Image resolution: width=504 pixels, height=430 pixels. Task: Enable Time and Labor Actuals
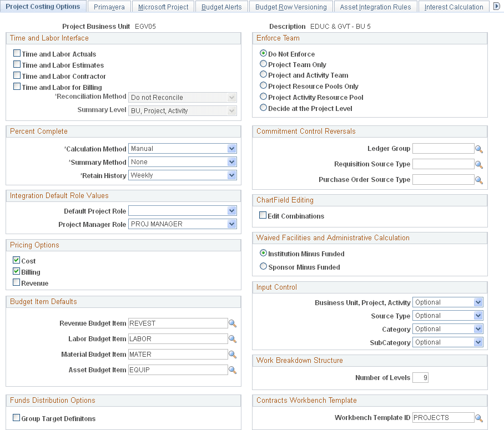tap(17, 54)
